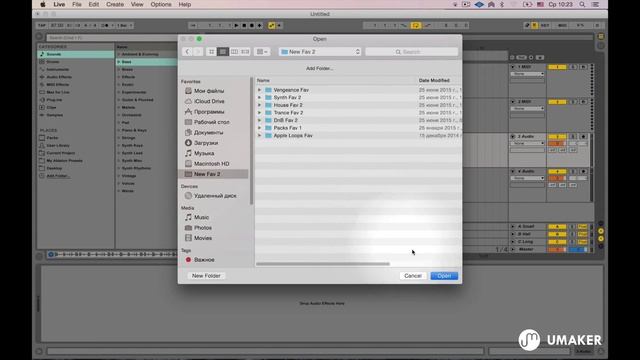Open Рабочий стол in sidebar
The height and width of the screenshot is (360, 640).
pyautogui.click(x=211, y=122)
